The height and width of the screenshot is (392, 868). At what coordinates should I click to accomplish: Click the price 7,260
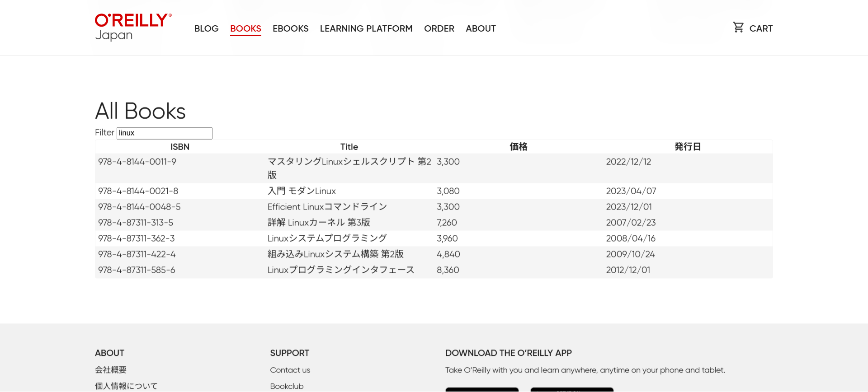(447, 223)
